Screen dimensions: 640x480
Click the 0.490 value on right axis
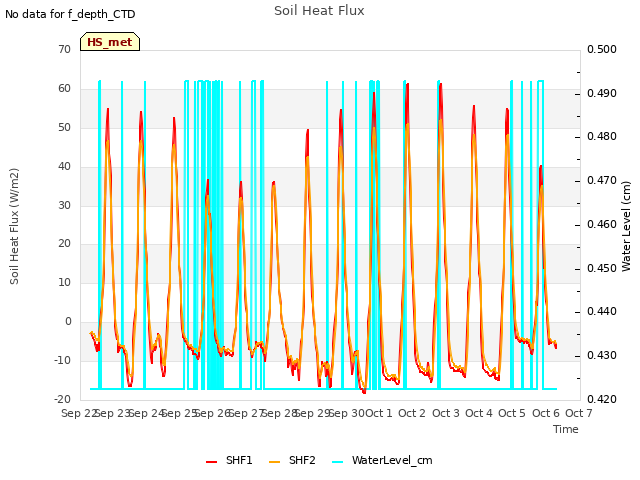coord(602,93)
